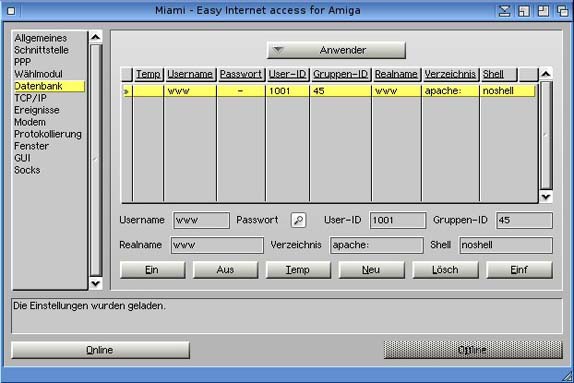Click the Realname input field
The width and height of the screenshot is (574, 383).
(x=217, y=245)
